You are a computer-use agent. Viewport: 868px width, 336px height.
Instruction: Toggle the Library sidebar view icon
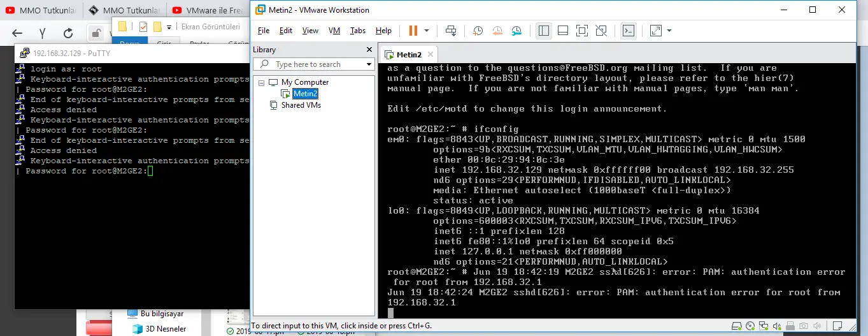tap(543, 31)
